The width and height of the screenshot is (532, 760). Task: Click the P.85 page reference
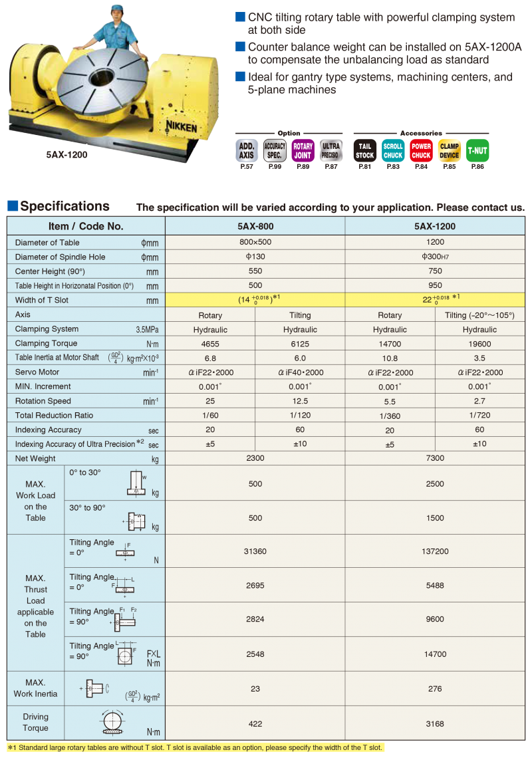[449, 167]
